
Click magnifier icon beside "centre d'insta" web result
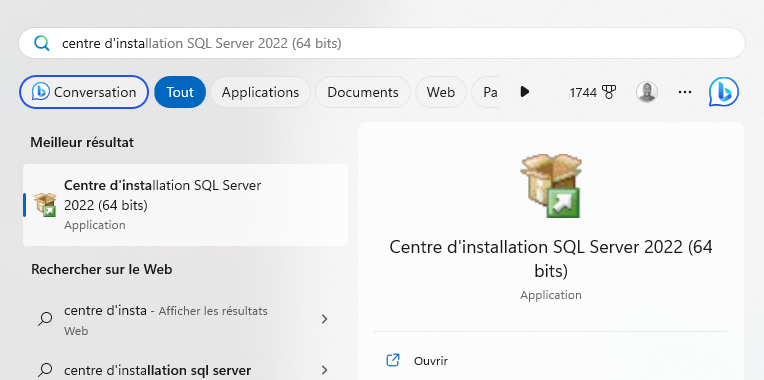(x=45, y=319)
